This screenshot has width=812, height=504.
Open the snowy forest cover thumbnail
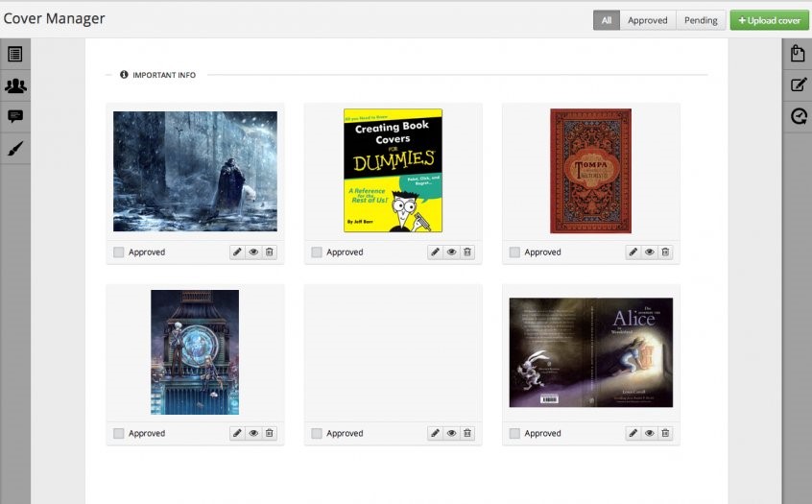pos(195,172)
